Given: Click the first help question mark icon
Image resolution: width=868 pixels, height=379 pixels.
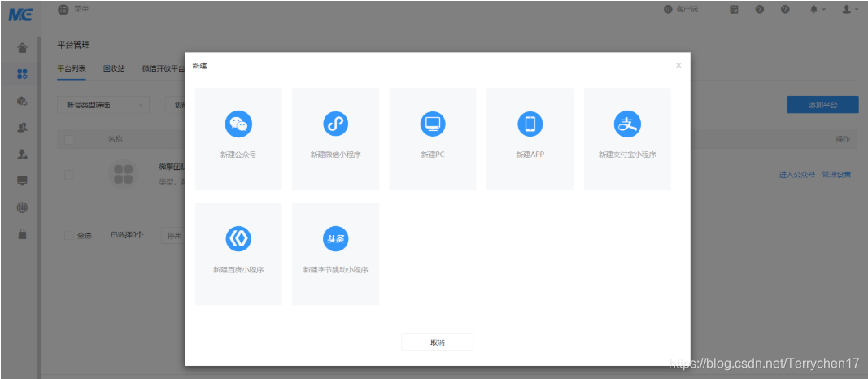Looking at the screenshot, I should pyautogui.click(x=760, y=10).
